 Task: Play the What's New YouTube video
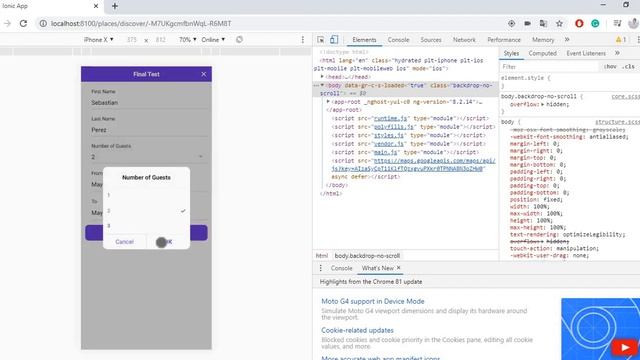(624, 347)
